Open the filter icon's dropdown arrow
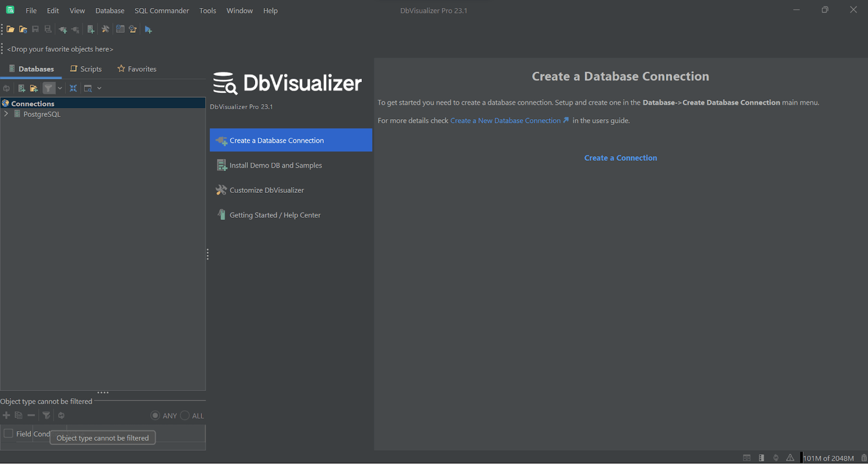 coord(60,88)
